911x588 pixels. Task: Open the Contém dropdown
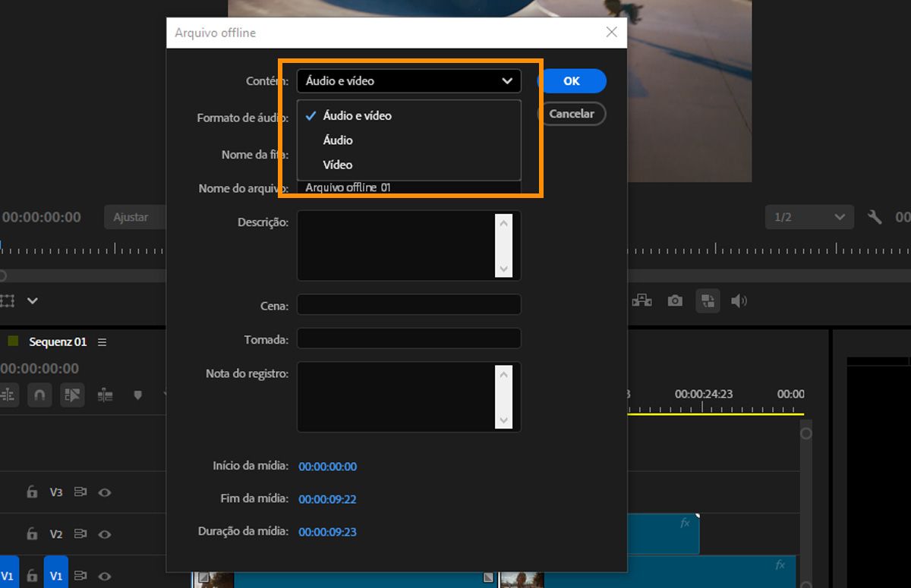[408, 80]
